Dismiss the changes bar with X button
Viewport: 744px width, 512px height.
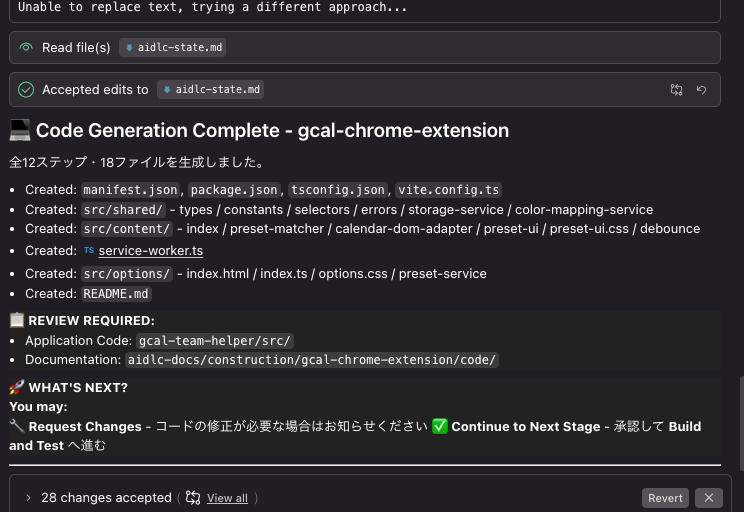[708, 498]
